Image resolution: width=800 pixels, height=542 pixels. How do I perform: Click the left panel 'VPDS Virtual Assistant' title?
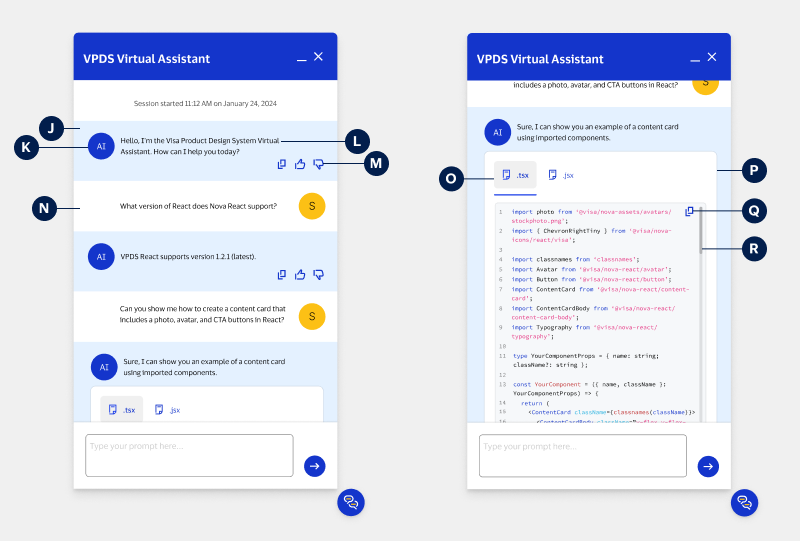[146, 59]
